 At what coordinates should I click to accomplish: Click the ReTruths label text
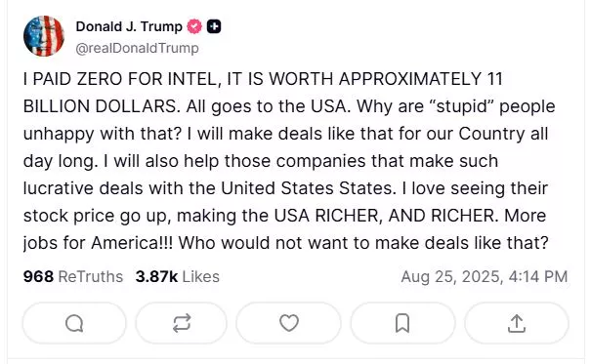tap(91, 277)
